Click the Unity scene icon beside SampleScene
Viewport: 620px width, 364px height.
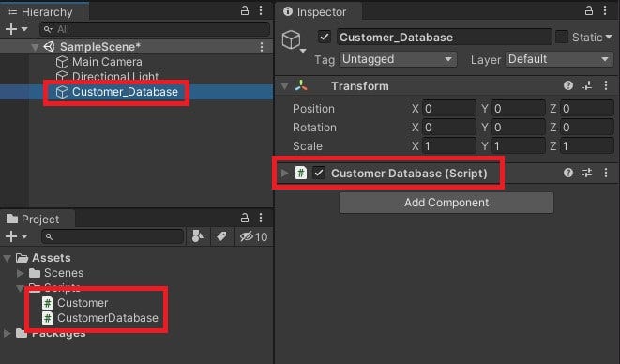[x=49, y=47]
